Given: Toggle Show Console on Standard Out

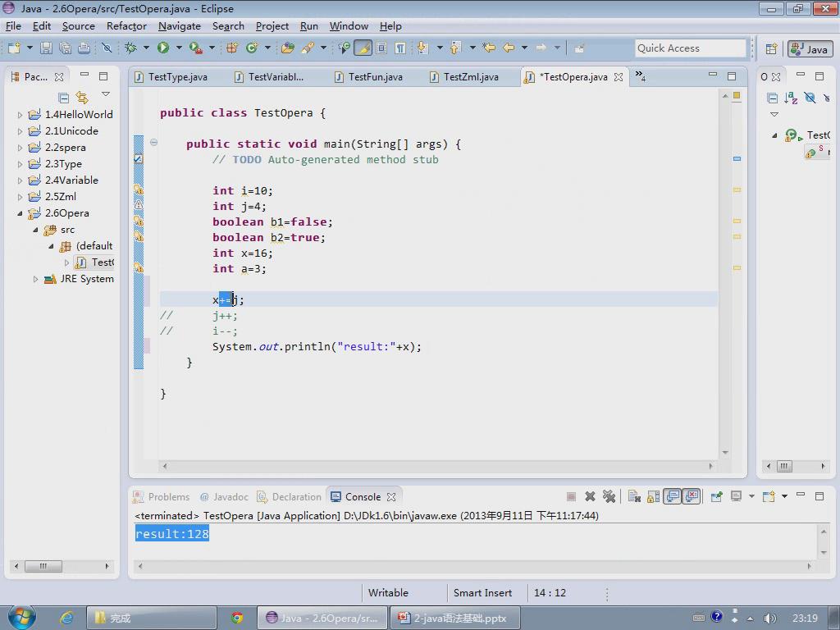Looking at the screenshot, I should click(673, 496).
